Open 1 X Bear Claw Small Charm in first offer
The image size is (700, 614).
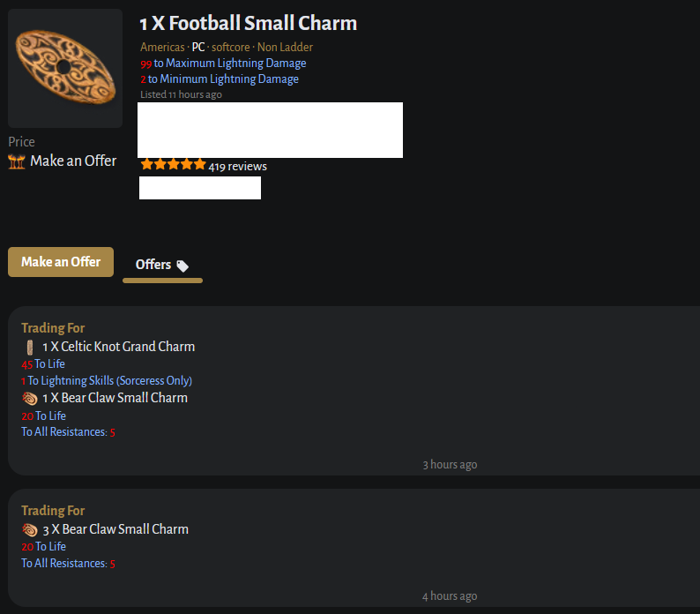click(115, 398)
